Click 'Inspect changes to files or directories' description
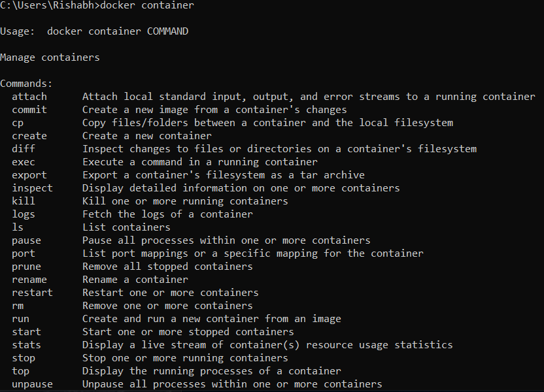This screenshot has height=392, width=544. [279, 149]
